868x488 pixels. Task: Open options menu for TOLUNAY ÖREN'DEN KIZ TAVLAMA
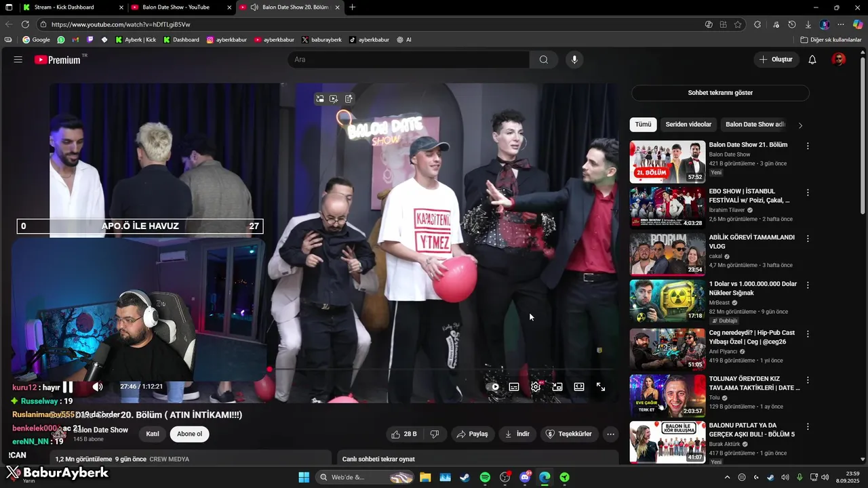pos(808,380)
